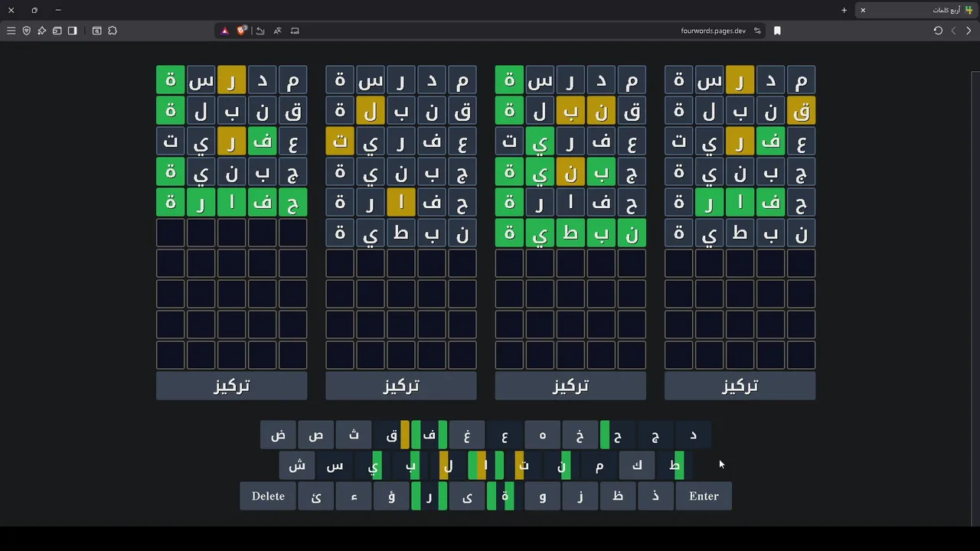Expand the extensions puzzle menu
980x551 pixels.
[113, 31]
